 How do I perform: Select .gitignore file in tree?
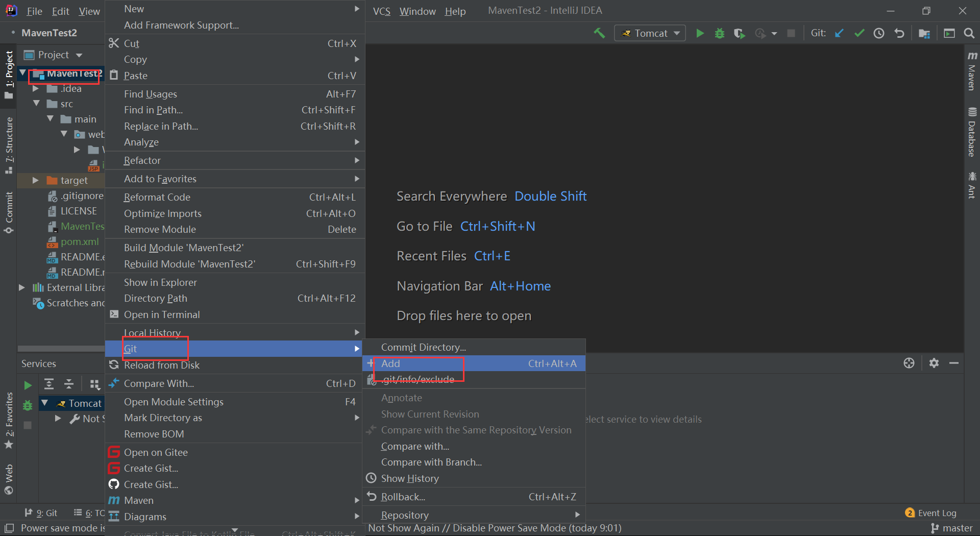[x=75, y=196]
